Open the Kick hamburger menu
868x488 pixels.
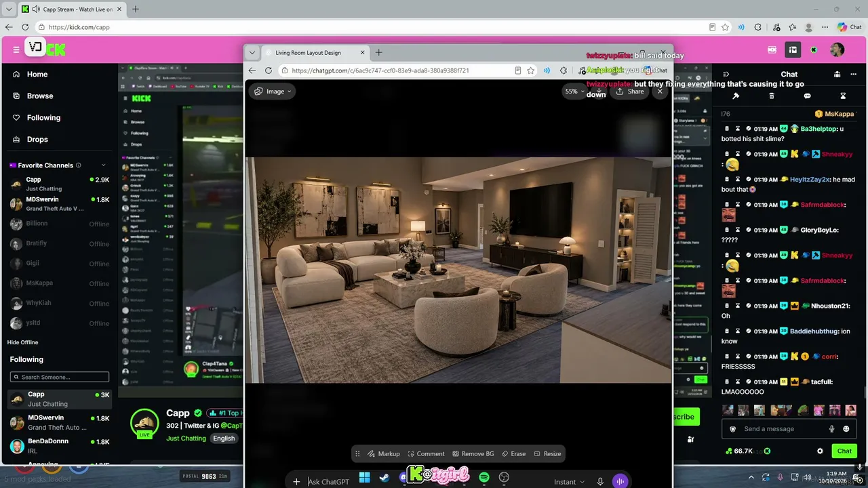click(16, 49)
